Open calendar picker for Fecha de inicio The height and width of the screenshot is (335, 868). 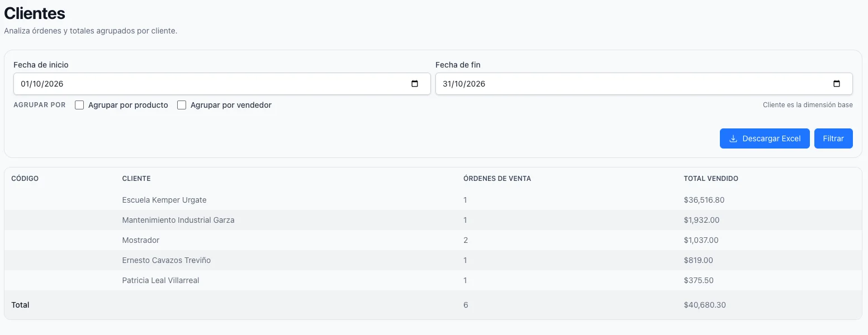415,84
